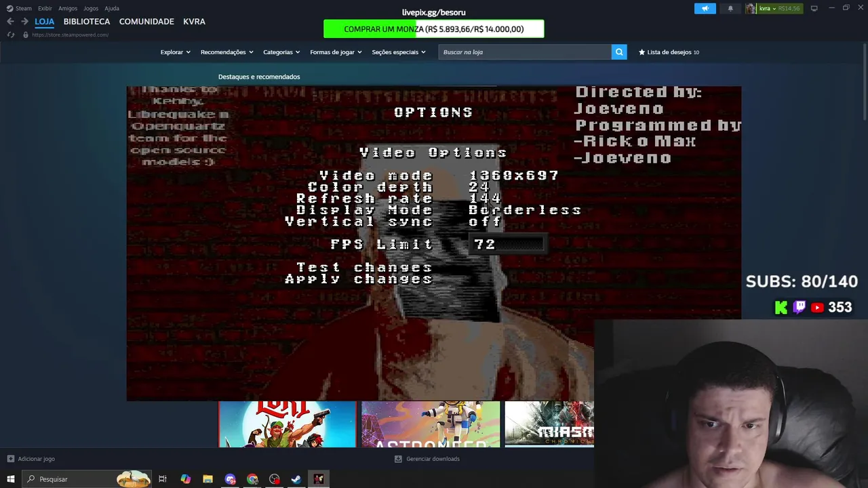Click Comprar um Monza donation progress bar
868x488 pixels.
tap(434, 29)
